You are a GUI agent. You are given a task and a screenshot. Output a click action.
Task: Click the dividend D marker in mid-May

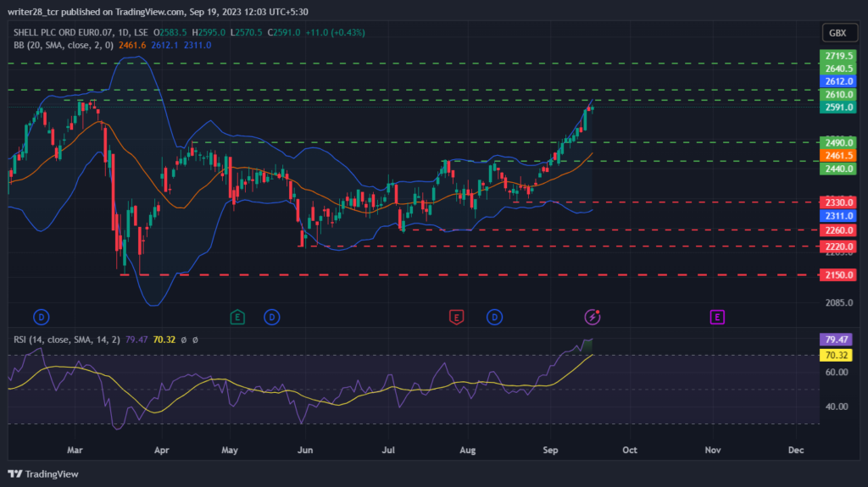271,317
